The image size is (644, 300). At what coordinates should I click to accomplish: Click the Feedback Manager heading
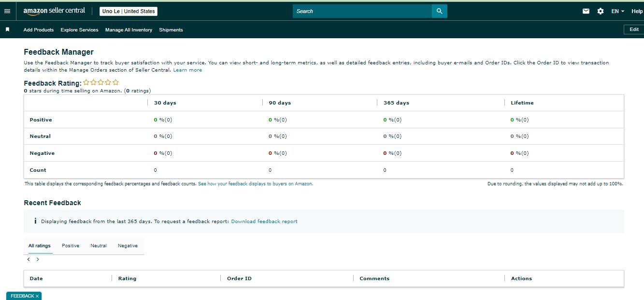pyautogui.click(x=59, y=52)
